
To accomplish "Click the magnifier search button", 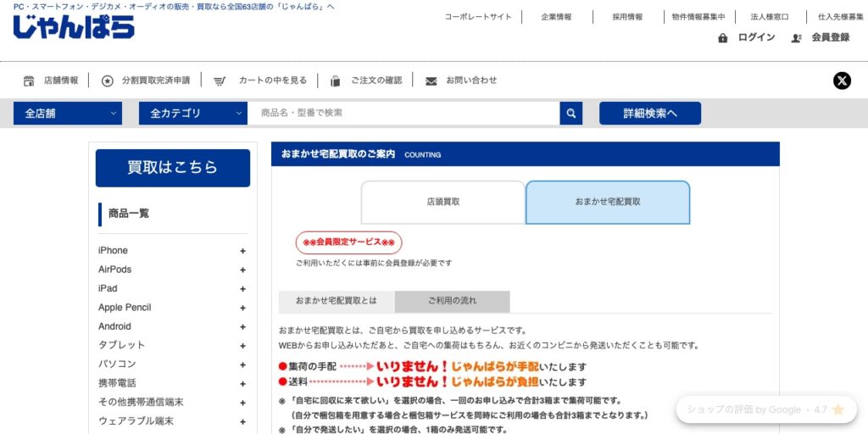I will [x=570, y=113].
